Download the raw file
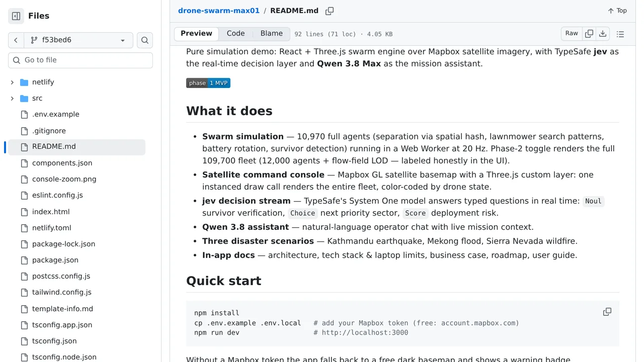The image size is (644, 362). coord(603,34)
